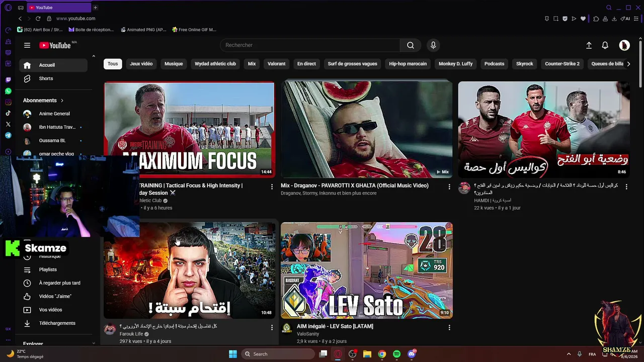Select the Tous filter chip
The height and width of the screenshot is (362, 644).
113,64
